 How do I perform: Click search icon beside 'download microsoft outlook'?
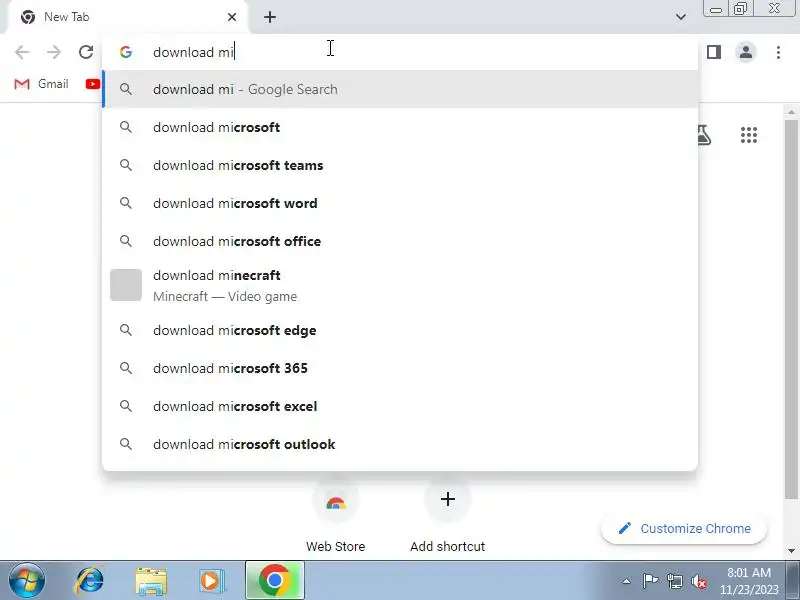(x=126, y=444)
